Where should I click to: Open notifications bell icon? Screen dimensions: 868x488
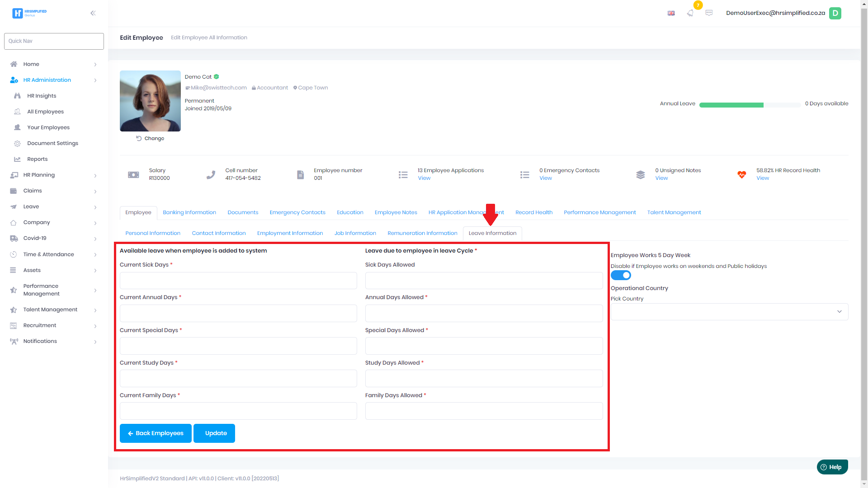(x=690, y=13)
